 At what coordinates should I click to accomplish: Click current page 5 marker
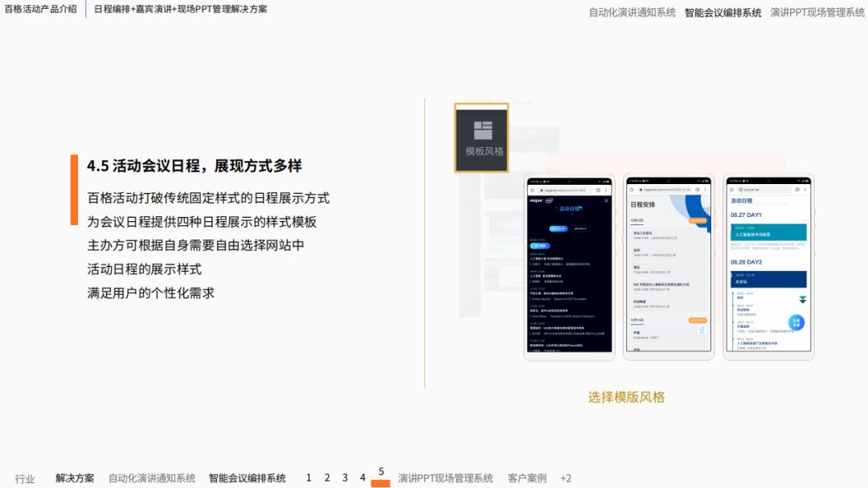tap(381, 477)
